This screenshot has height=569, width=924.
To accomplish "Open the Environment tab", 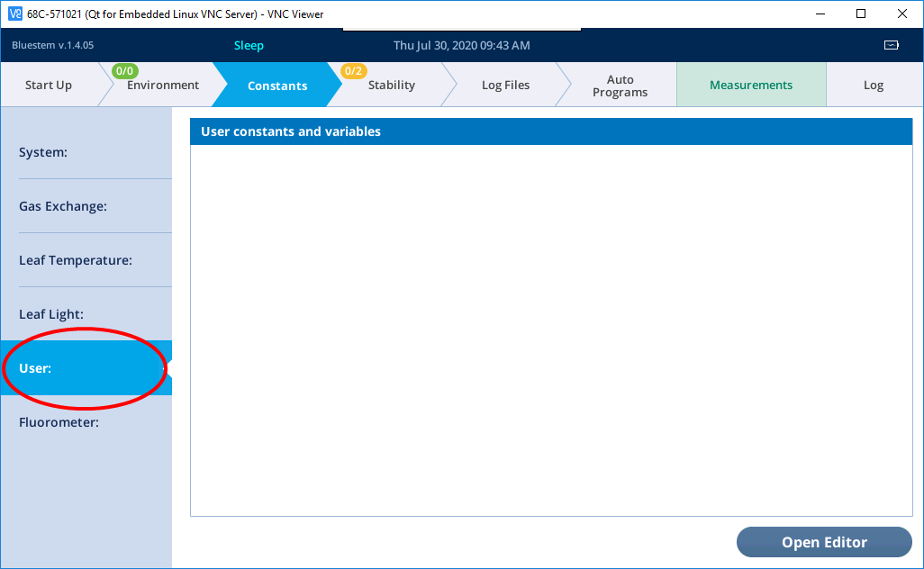I will pos(163,86).
